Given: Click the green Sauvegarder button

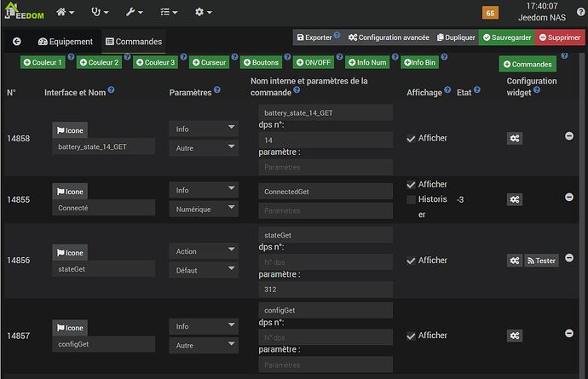Looking at the screenshot, I should click(507, 37).
